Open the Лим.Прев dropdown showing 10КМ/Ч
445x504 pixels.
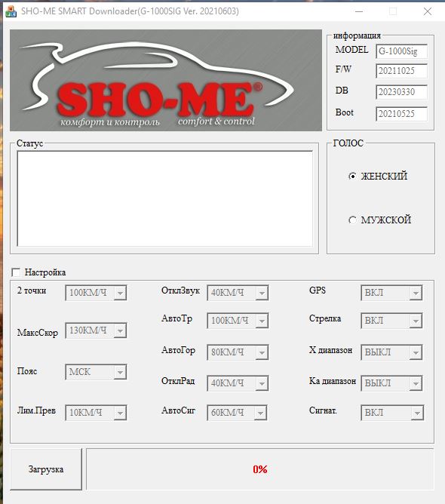[96, 413]
